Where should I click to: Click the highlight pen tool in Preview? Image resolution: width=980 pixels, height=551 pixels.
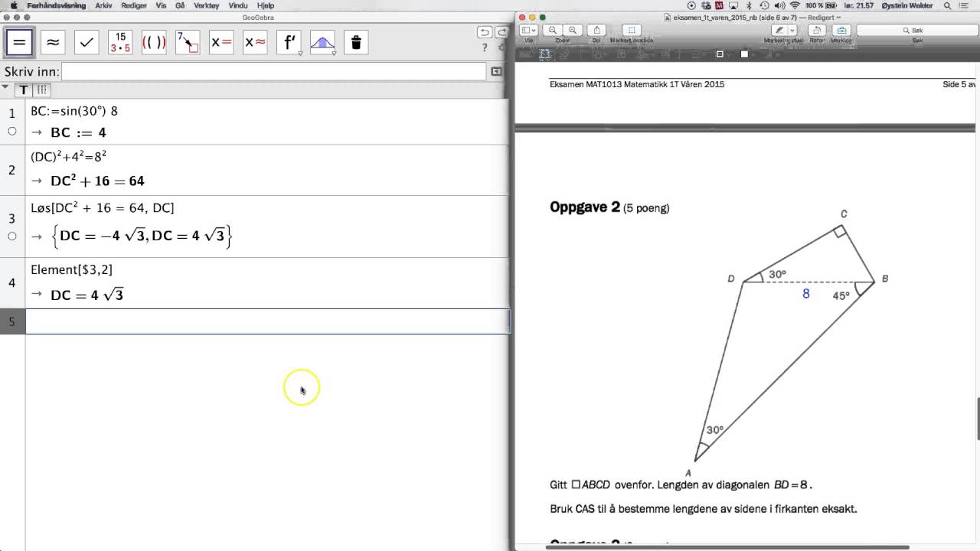pos(779,30)
